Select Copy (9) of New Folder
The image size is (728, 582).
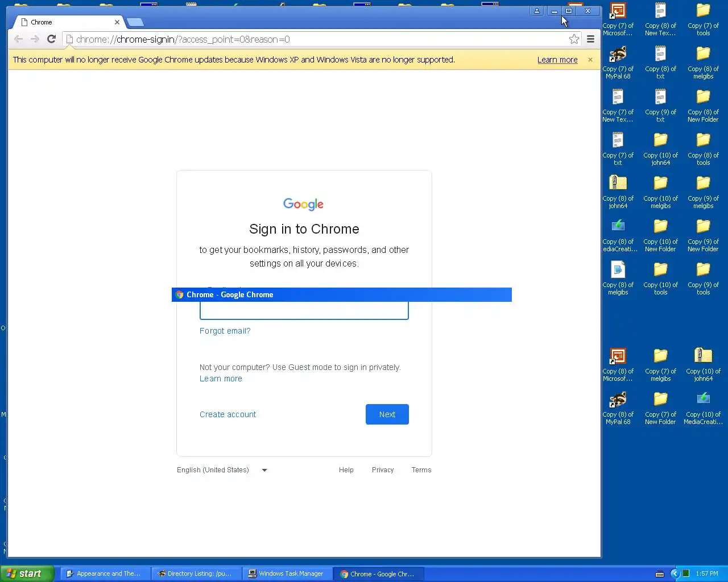[x=703, y=236]
